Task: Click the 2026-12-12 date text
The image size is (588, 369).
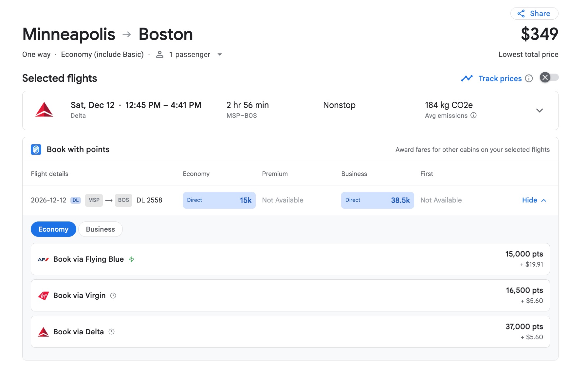Action: [48, 200]
